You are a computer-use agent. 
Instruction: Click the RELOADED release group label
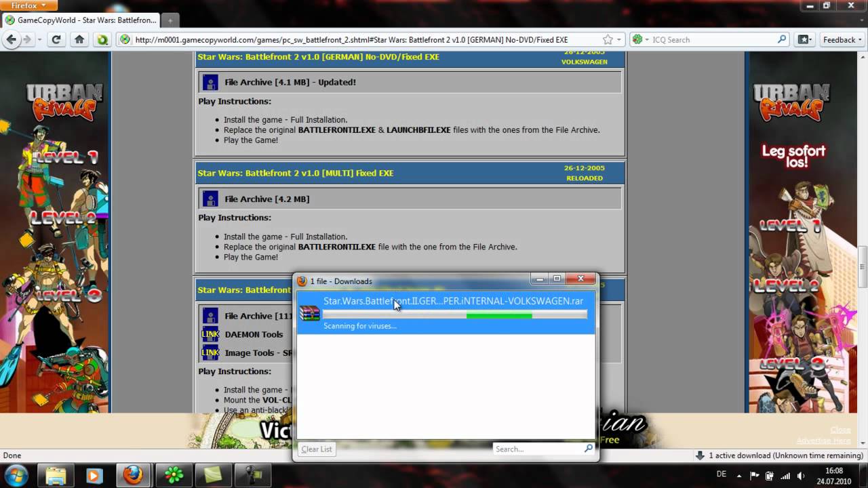pos(584,178)
